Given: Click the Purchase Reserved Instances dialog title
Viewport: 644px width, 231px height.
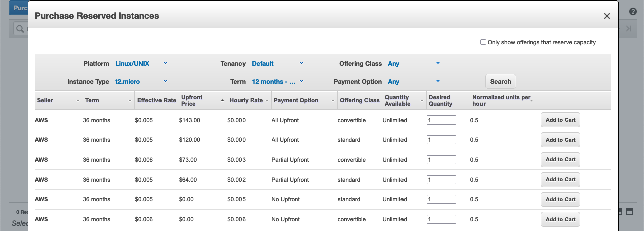Looking at the screenshot, I should [x=97, y=16].
